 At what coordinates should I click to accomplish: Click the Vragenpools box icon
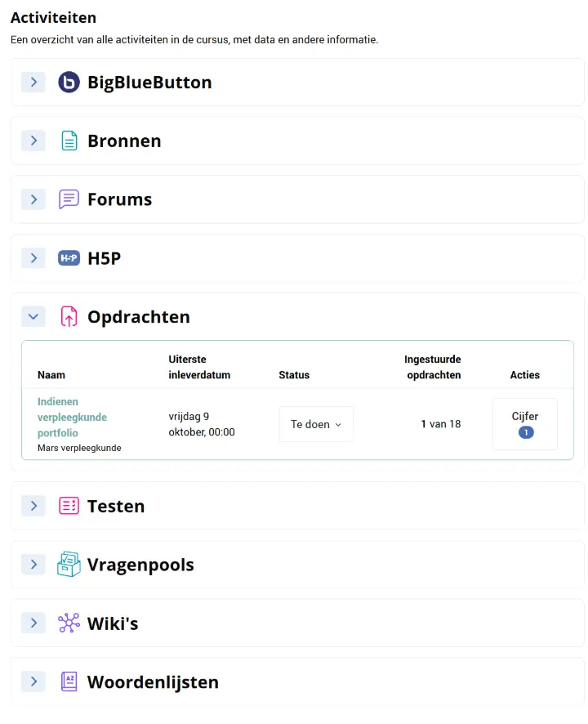click(69, 565)
